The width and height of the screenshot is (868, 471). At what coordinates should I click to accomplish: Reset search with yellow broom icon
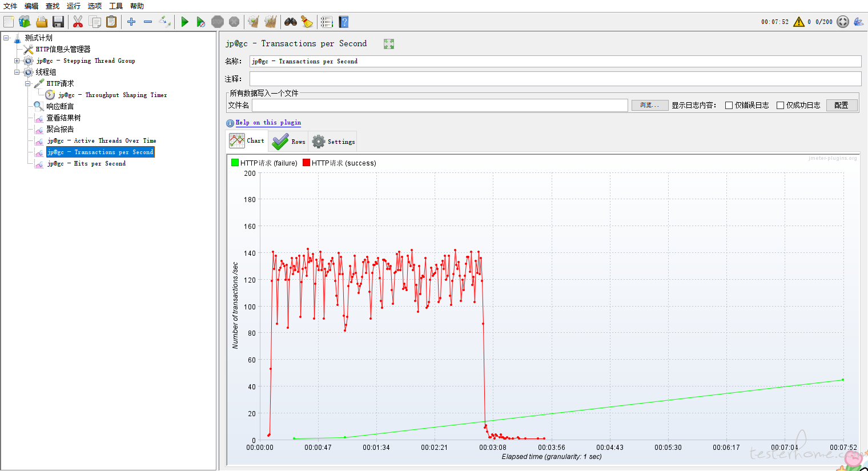coord(307,22)
